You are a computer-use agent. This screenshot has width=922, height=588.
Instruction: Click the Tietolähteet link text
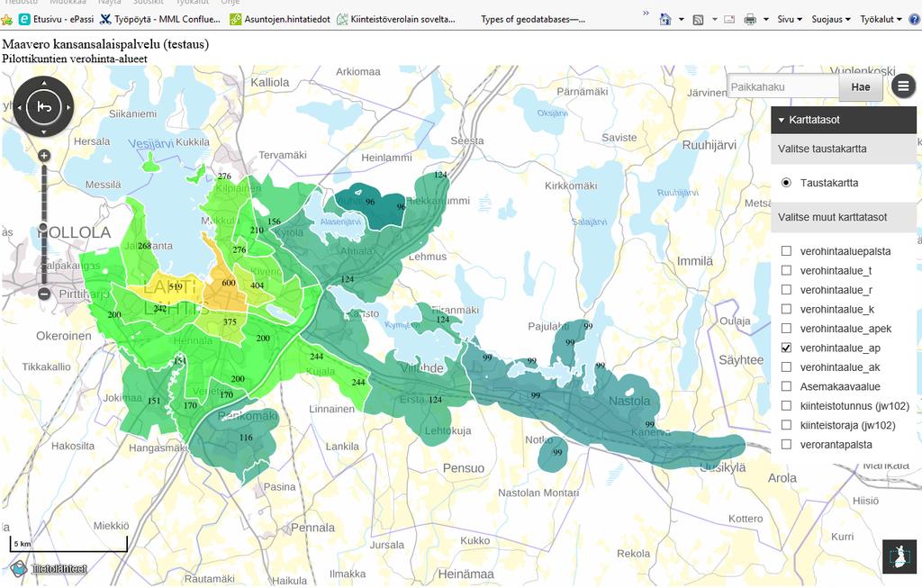pos(59,568)
